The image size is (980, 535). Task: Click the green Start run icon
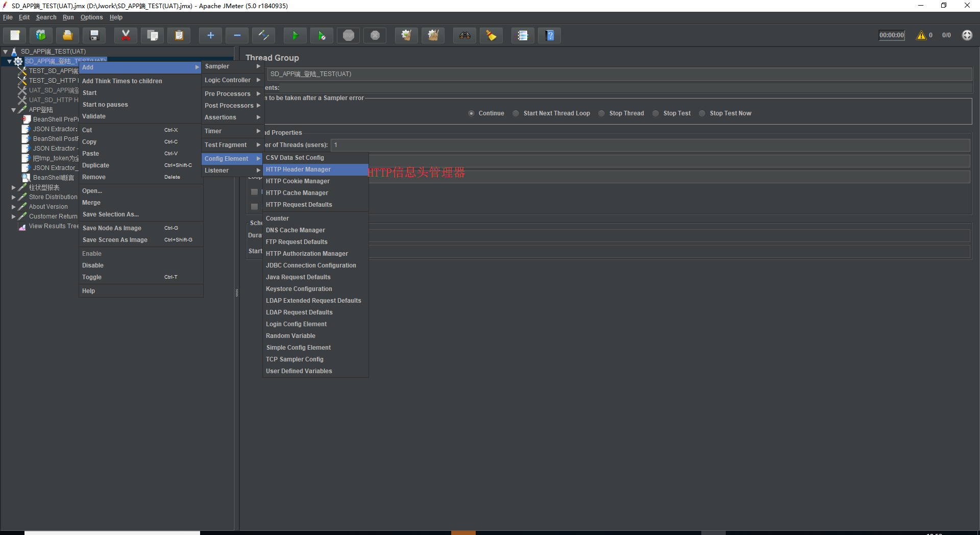(x=295, y=35)
